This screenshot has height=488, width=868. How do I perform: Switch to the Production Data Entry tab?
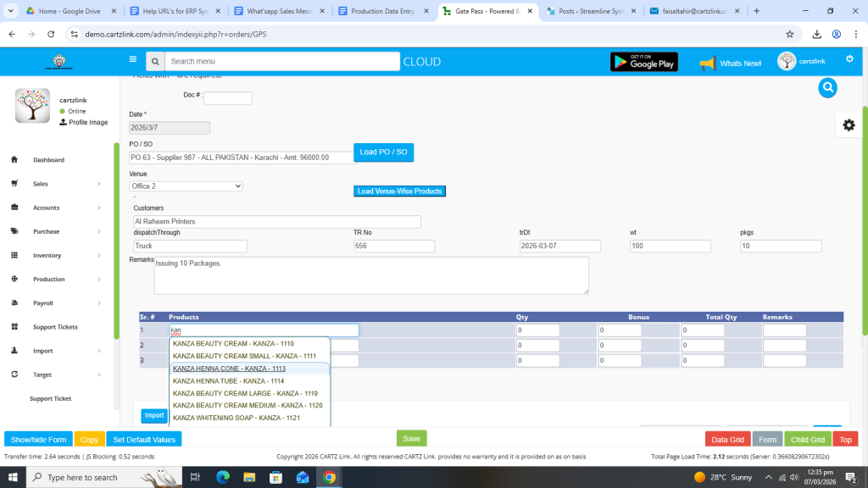click(x=381, y=11)
